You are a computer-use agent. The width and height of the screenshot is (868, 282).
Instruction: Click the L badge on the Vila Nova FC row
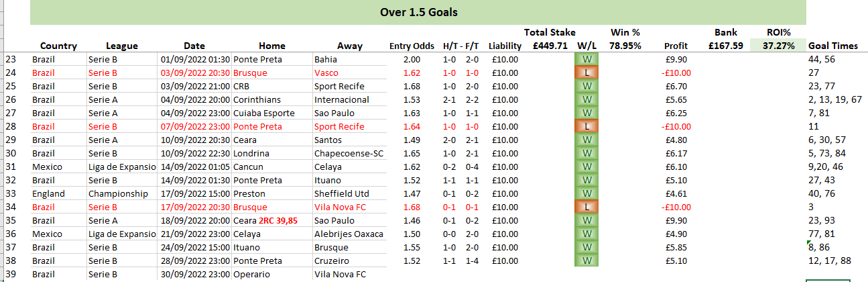(x=587, y=207)
